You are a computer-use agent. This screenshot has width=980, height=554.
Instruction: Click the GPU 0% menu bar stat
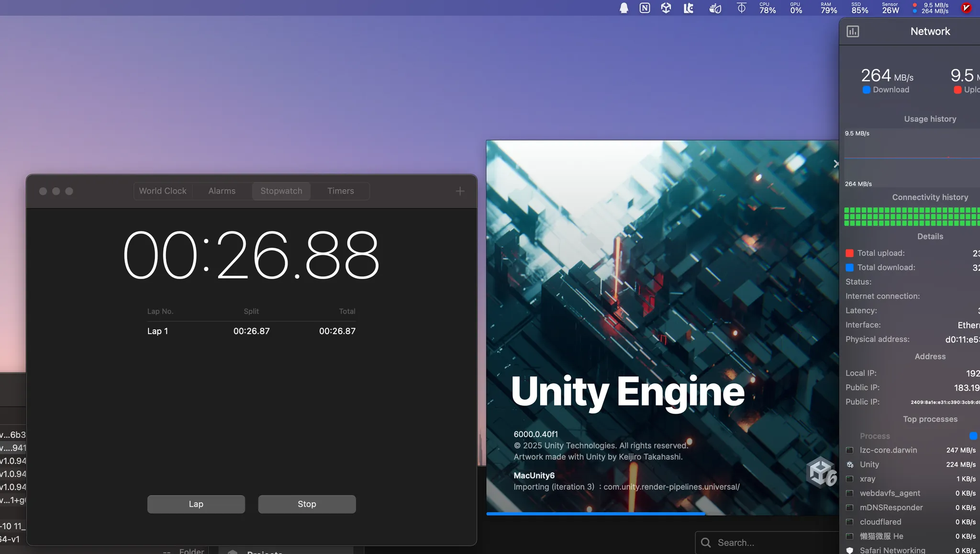pos(796,8)
